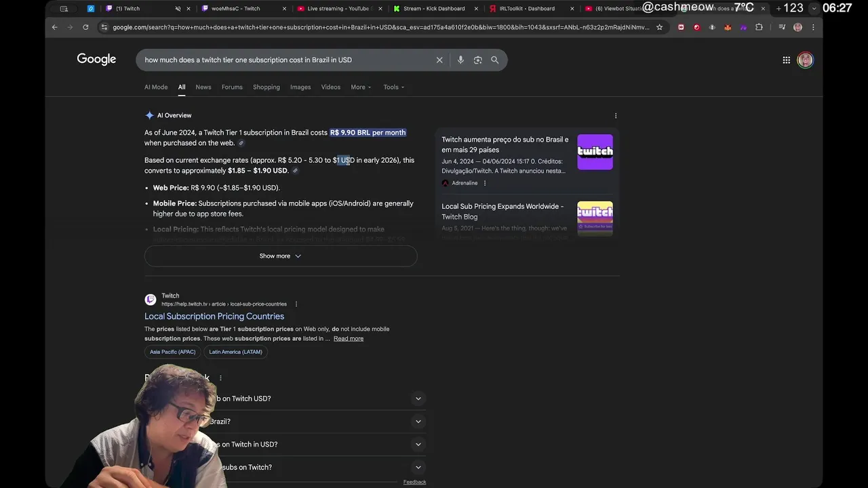
Task: Search by image with the Lens icon
Action: tap(477, 60)
